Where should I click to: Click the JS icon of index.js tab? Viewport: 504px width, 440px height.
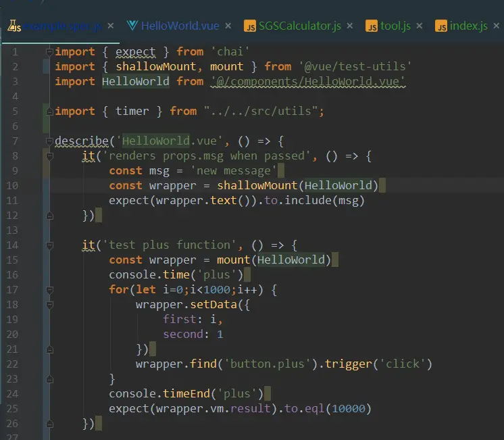click(441, 26)
